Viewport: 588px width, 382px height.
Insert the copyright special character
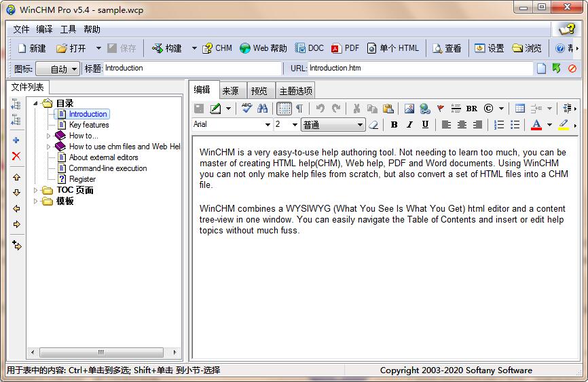pos(488,109)
